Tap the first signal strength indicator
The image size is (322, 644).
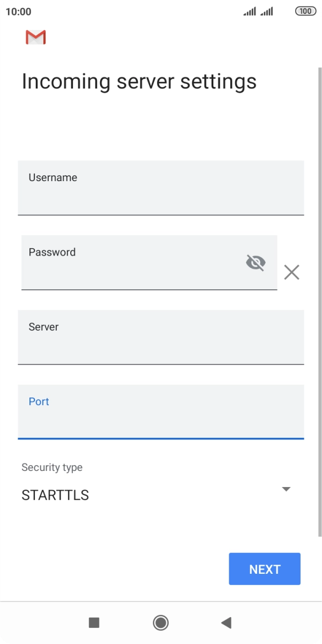point(250,11)
